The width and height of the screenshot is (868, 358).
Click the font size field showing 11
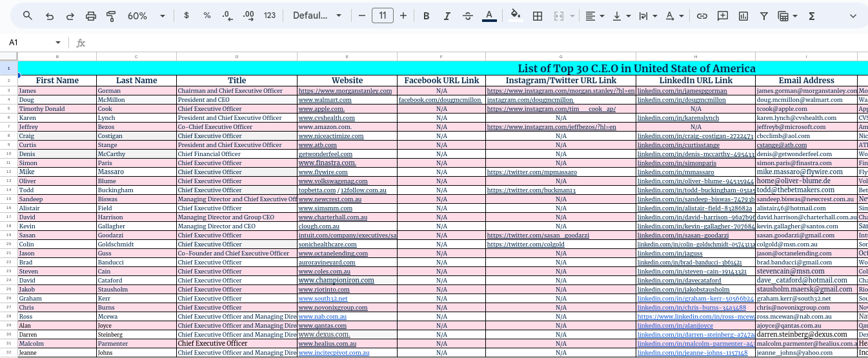pyautogui.click(x=383, y=15)
